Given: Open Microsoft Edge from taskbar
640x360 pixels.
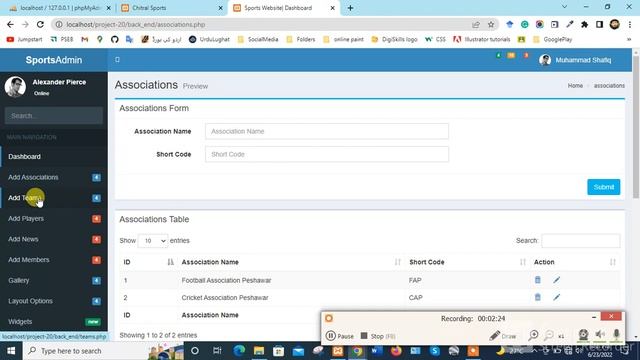Looking at the screenshot, I should point(239,351).
